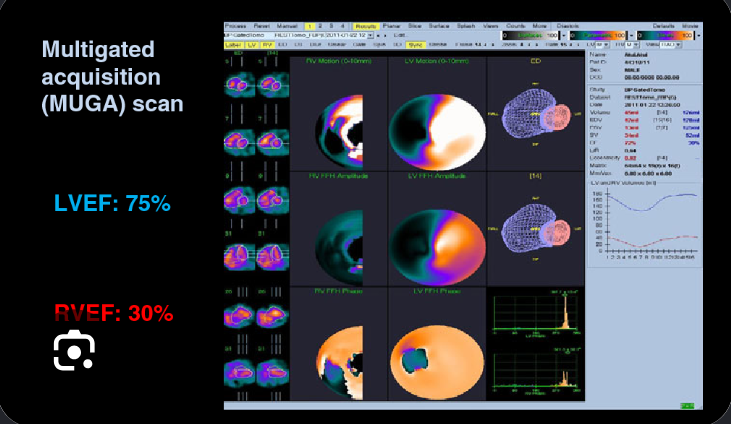Screen dimensions: 731x424
Task: Go to next dataset arrow
Action: coord(385,35)
